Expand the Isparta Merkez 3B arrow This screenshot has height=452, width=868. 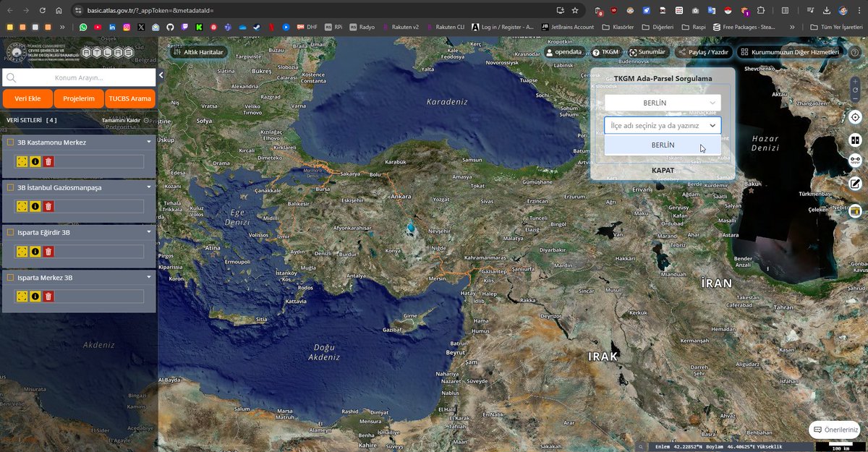tap(149, 276)
